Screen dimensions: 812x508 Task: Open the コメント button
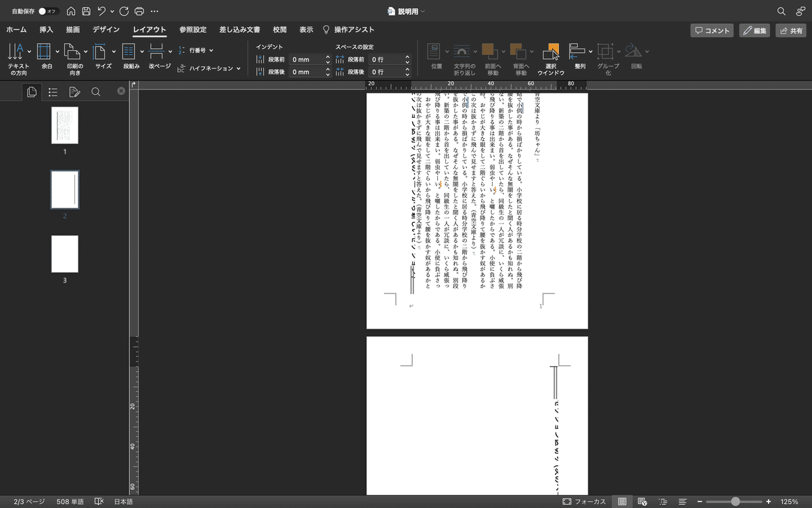tap(713, 30)
